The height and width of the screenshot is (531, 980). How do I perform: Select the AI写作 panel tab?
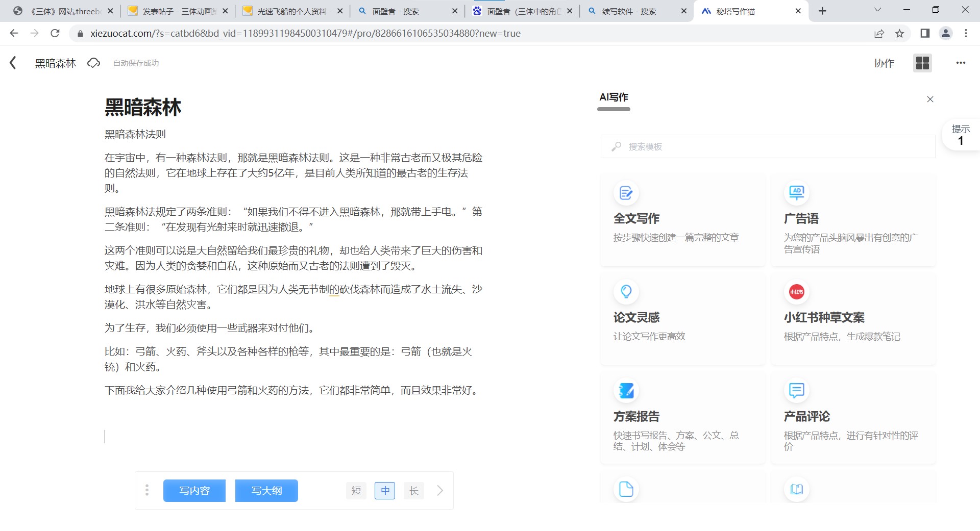click(x=614, y=97)
